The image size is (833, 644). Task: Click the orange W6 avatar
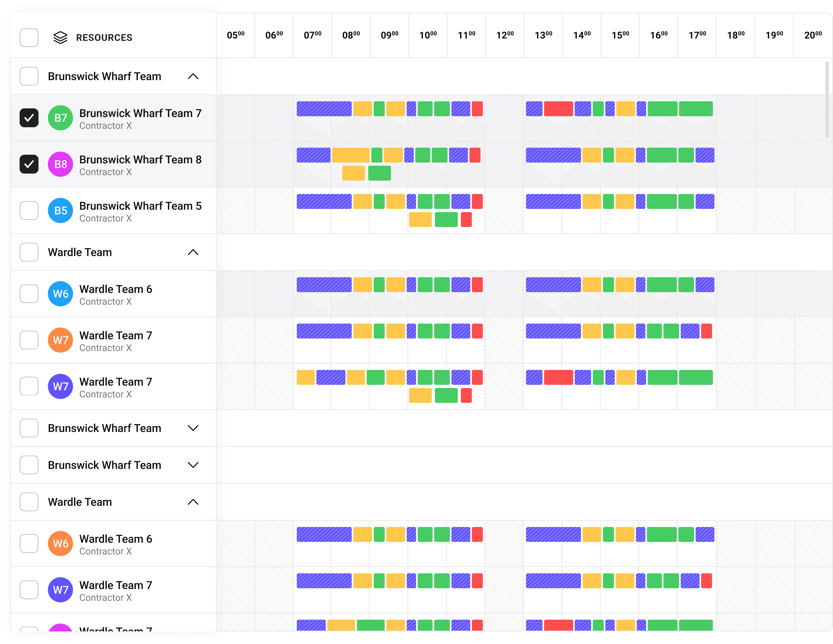pyautogui.click(x=60, y=543)
